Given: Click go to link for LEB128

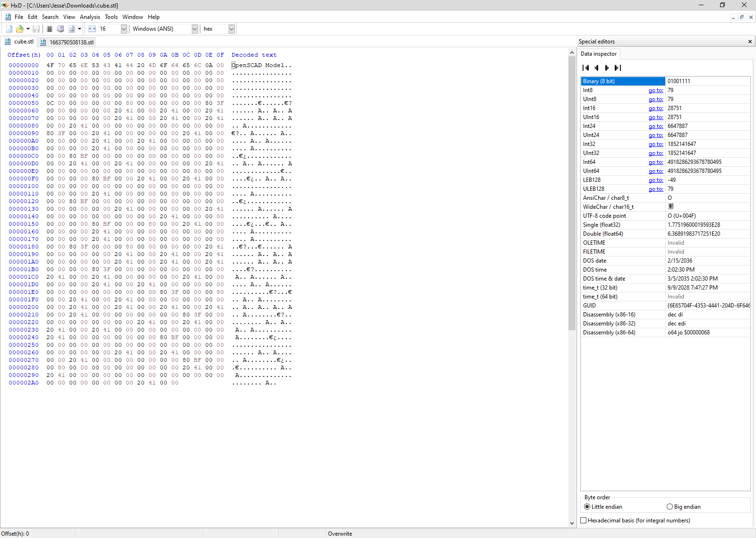Looking at the screenshot, I should (x=656, y=180).
